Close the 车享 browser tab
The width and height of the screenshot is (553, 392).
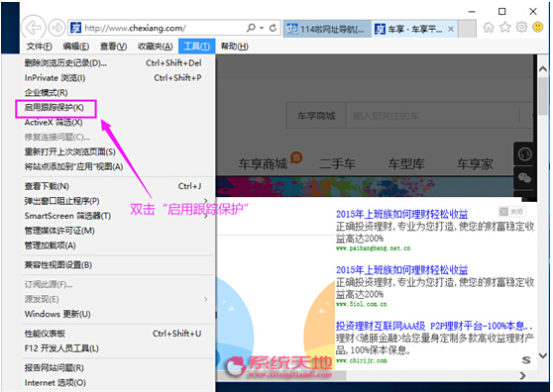(450, 30)
